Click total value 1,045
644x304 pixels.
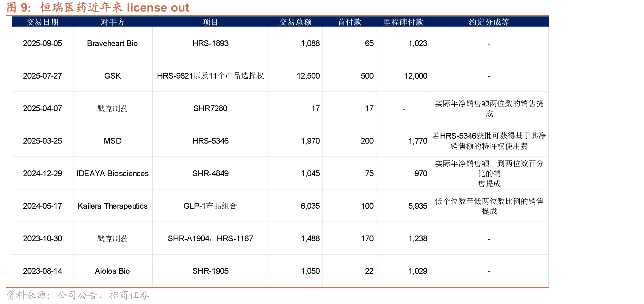point(310,174)
